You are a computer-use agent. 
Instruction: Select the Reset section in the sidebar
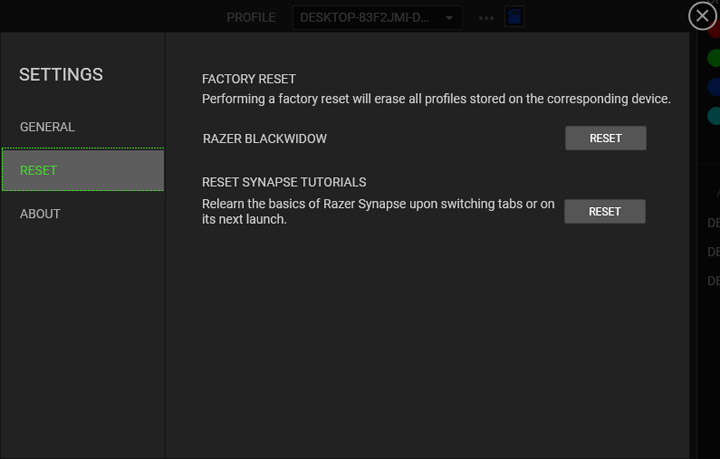pyautogui.click(x=83, y=170)
